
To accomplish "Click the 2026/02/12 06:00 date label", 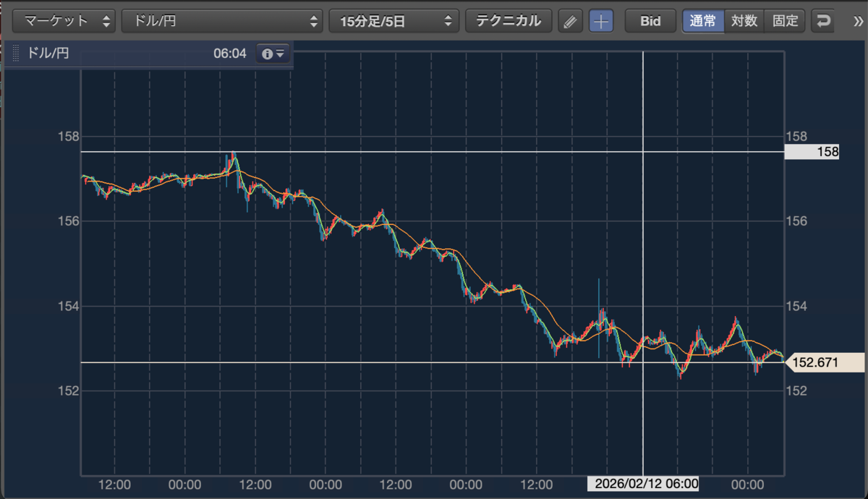I will (x=643, y=484).
